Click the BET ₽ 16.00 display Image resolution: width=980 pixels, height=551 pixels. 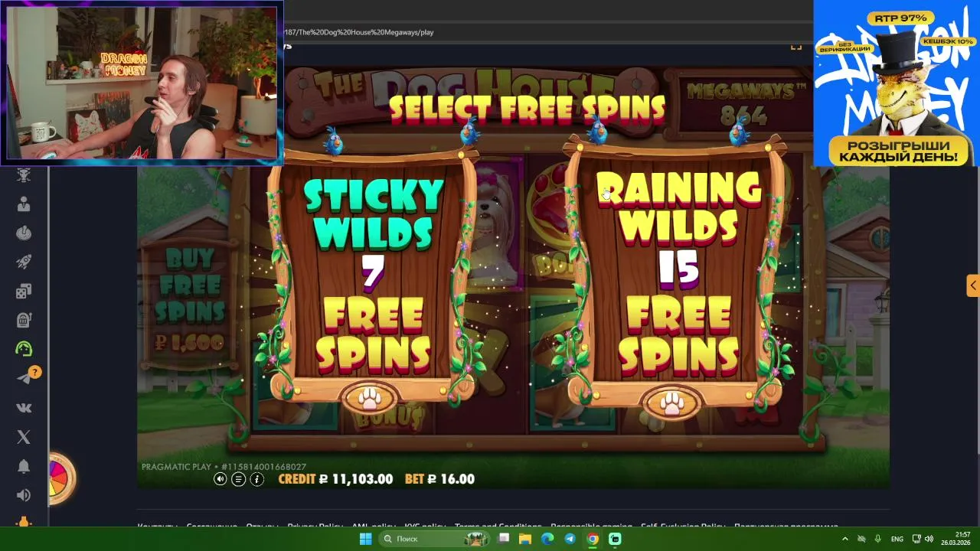[x=439, y=479]
